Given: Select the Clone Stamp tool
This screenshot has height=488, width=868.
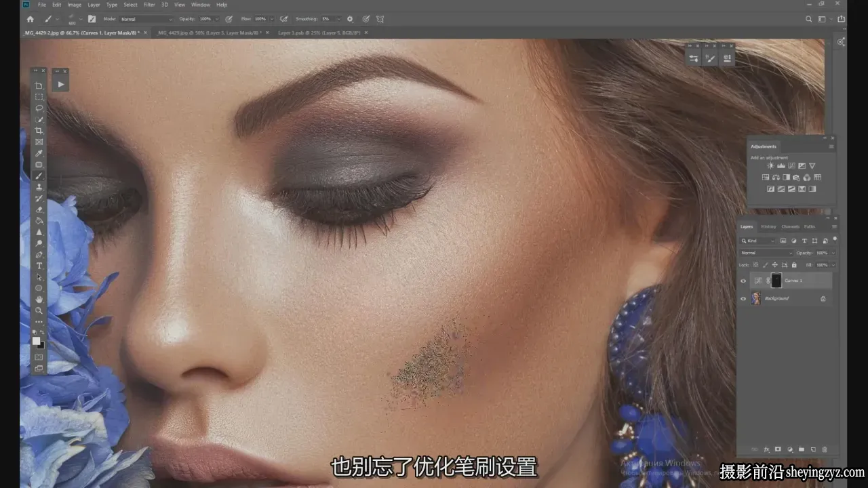Looking at the screenshot, I should [39, 187].
